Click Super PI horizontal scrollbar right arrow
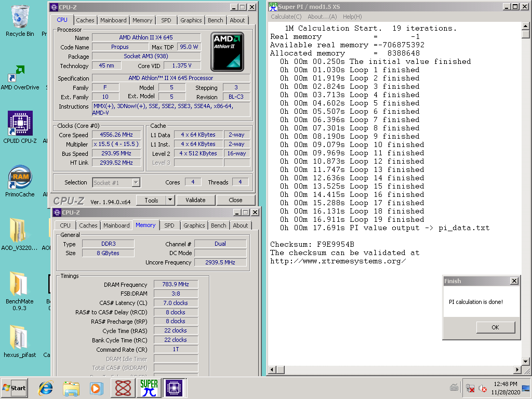Image resolution: width=532 pixels, height=399 pixels. (x=517, y=369)
